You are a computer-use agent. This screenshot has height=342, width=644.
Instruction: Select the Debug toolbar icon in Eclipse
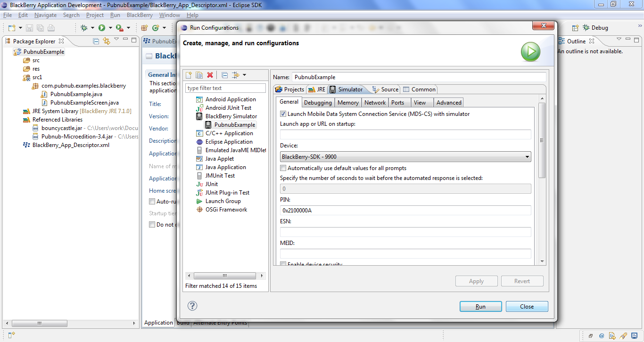pos(84,28)
